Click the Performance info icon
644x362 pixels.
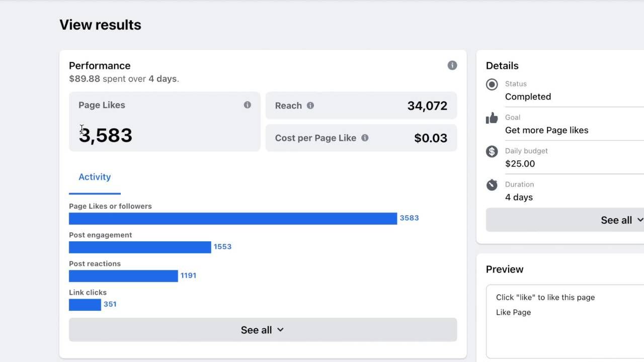point(452,65)
